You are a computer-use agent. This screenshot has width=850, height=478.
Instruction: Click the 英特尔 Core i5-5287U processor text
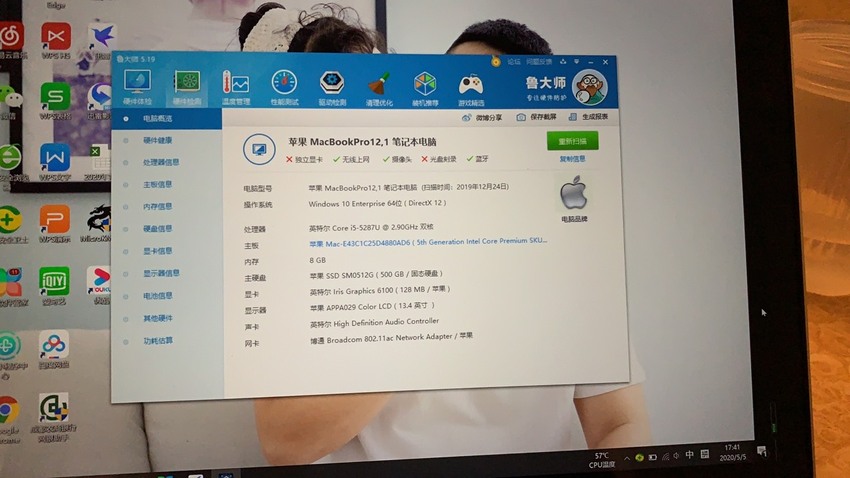click(371, 228)
